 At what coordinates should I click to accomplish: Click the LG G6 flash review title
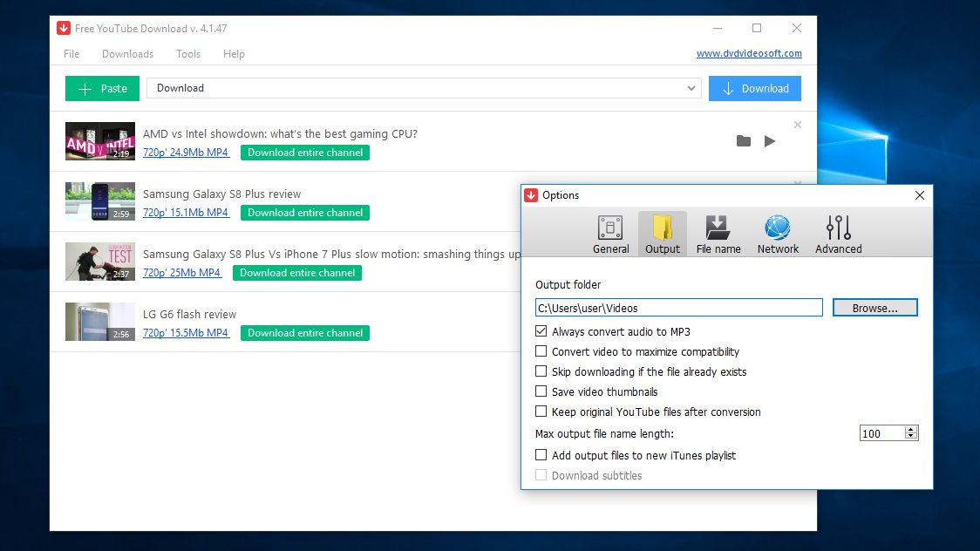click(189, 314)
